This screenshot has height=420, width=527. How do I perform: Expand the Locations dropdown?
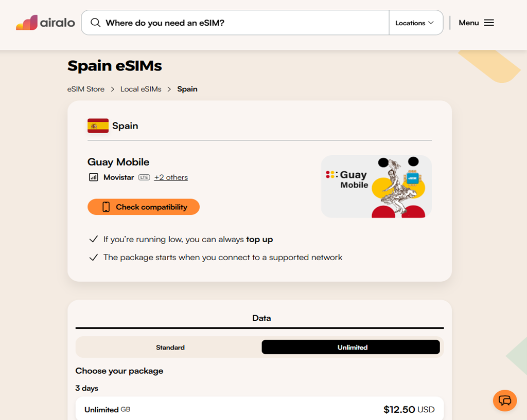coord(415,23)
